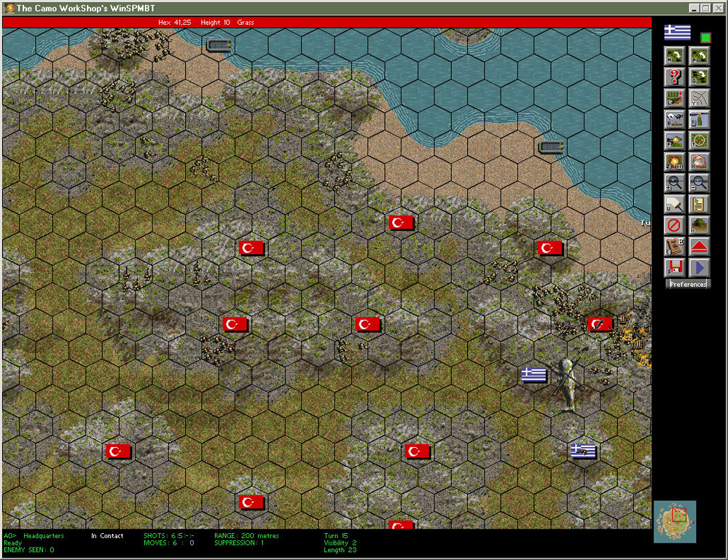
Task: Click the L load/unload toolbar button
Action: click(674, 98)
